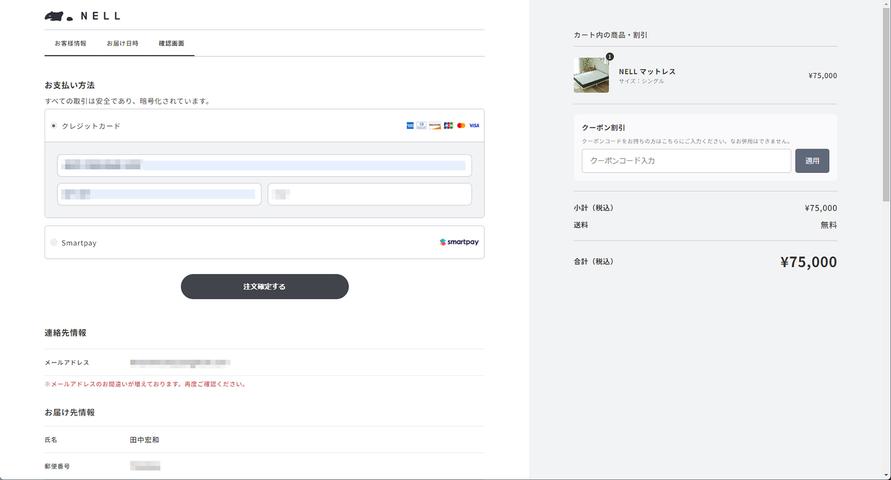Screen dimensions: 891x480
Task: Click the NELL mattress product thumbnail
Action: [x=591, y=75]
